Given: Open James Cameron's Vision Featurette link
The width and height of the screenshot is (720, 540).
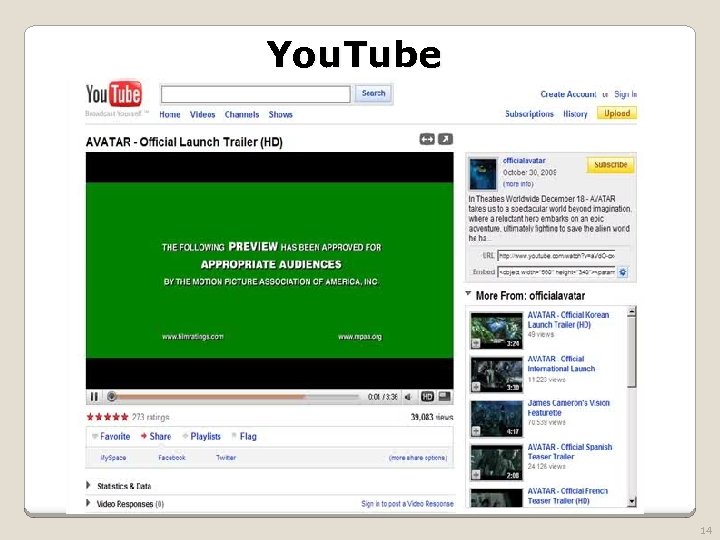Looking at the screenshot, I should point(569,408).
